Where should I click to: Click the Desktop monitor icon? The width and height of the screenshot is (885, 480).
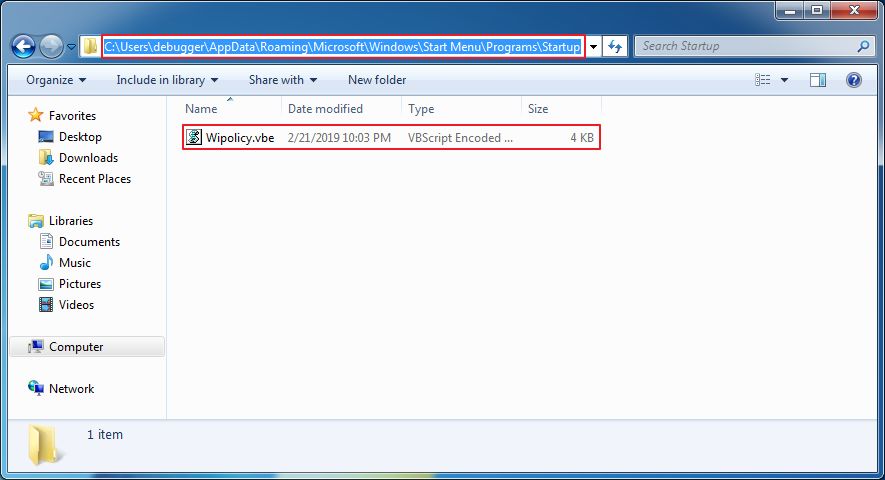click(46, 137)
